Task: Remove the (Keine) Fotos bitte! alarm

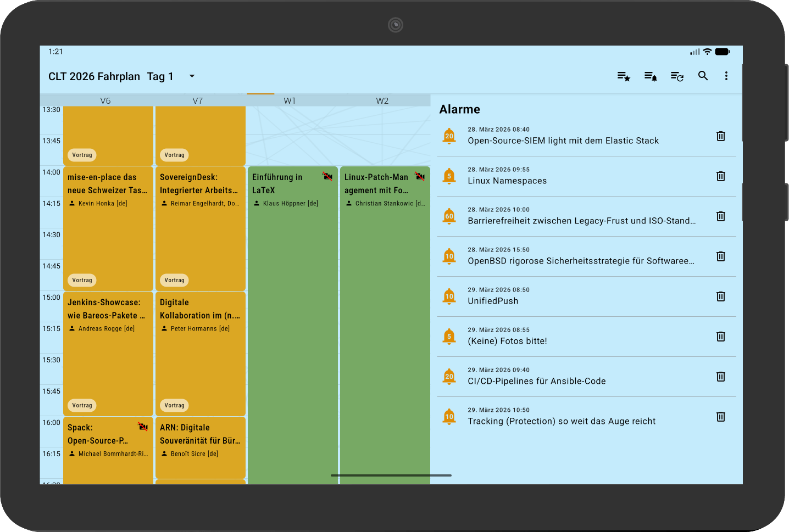Action: tap(721, 337)
